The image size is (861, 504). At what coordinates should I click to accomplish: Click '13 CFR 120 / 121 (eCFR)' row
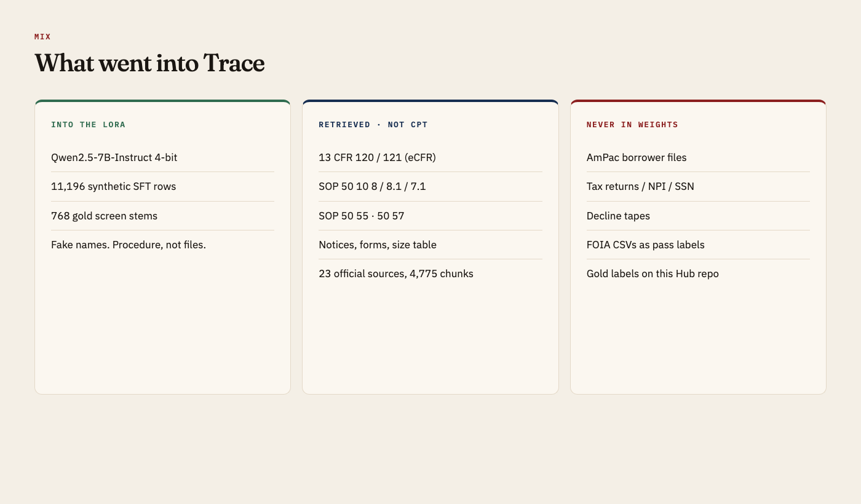[430, 157]
